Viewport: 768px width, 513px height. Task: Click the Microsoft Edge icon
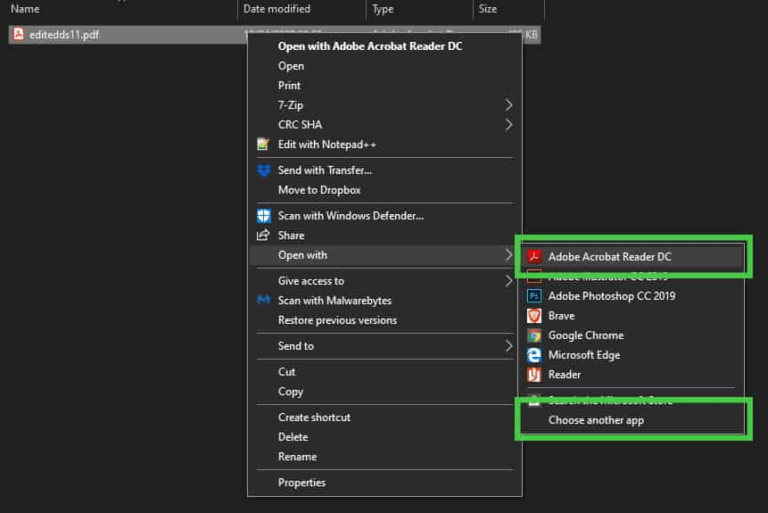tap(534, 355)
